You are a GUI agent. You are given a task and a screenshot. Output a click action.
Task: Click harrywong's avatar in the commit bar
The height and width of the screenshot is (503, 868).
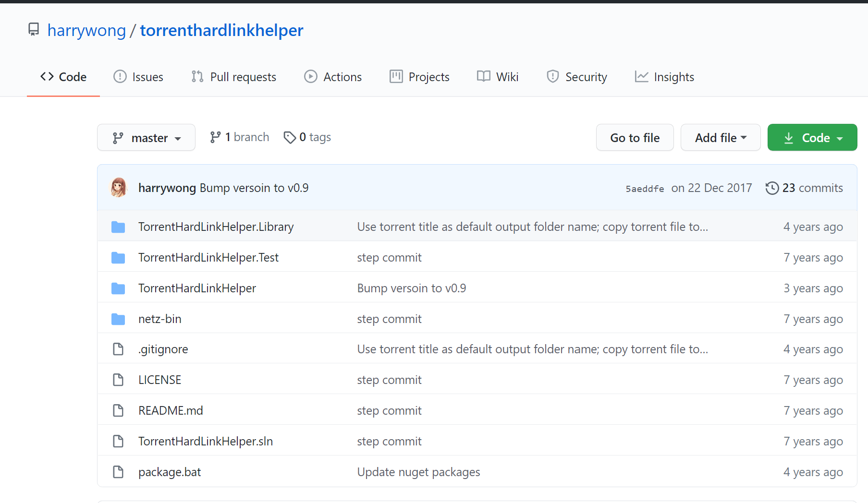pos(119,188)
